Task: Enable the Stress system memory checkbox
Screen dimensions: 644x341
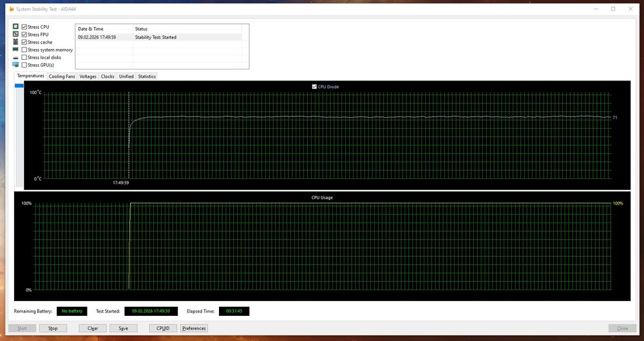Action: click(x=24, y=50)
